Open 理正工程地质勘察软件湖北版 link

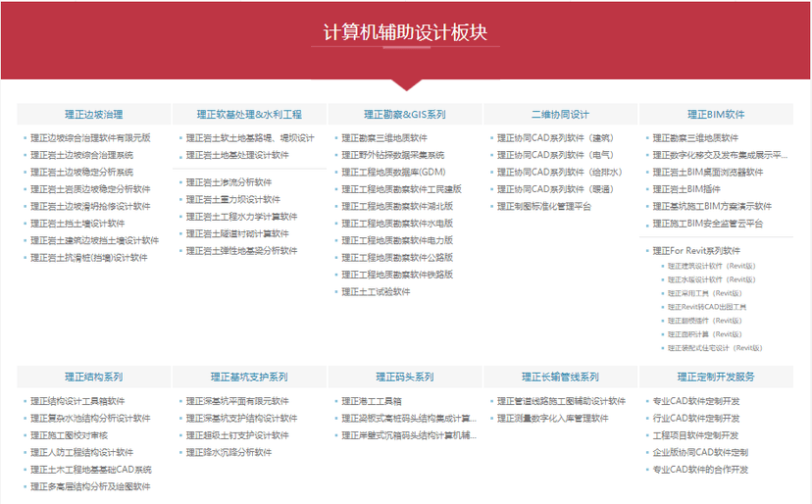pos(398,206)
